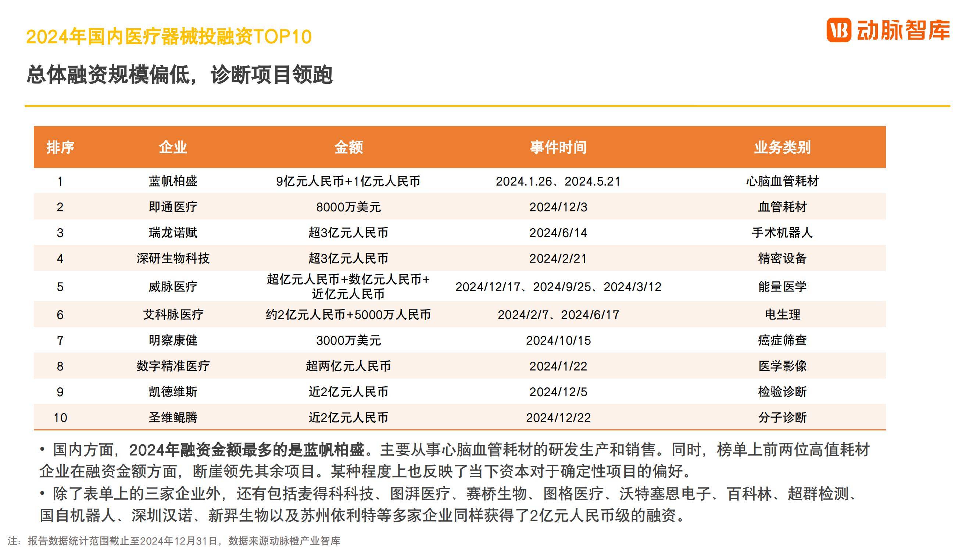Select amount cell 超两亿元人民币
This screenshot has height=551, width=980.
point(348,366)
